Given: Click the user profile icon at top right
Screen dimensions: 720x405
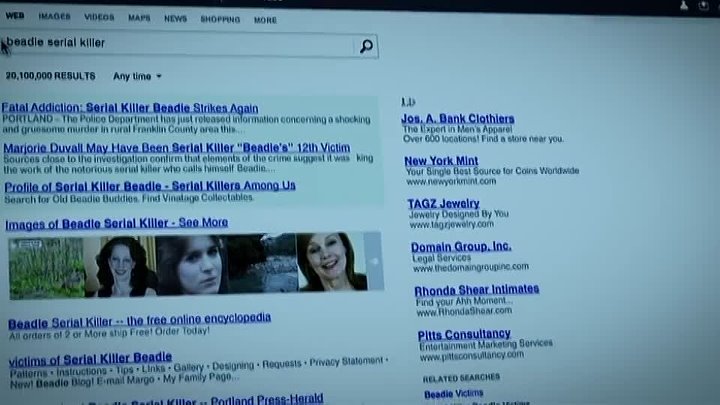Looking at the screenshot, I should 683,5.
